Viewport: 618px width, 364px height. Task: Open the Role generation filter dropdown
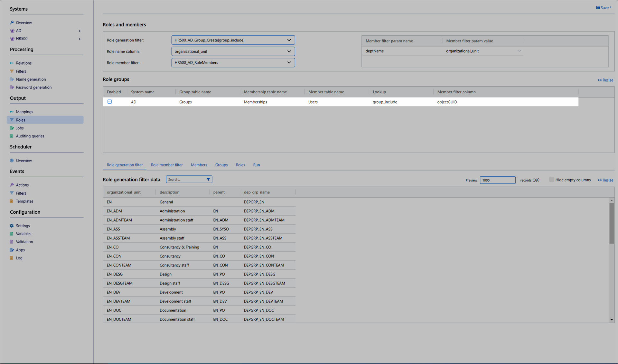click(289, 40)
